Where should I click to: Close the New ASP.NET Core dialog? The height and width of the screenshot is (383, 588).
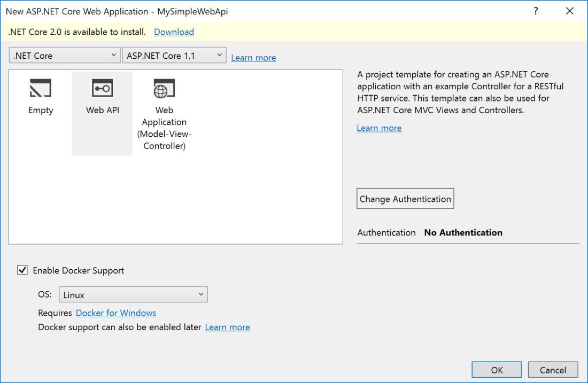[x=569, y=11]
